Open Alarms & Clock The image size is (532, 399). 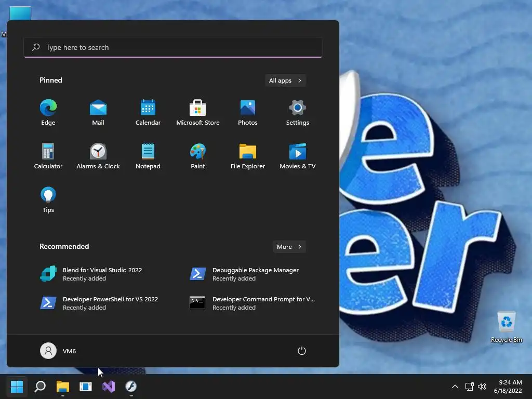pos(98,156)
